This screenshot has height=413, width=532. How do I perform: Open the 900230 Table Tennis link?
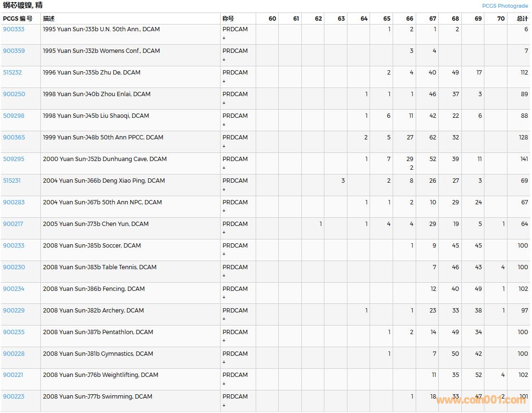13,267
